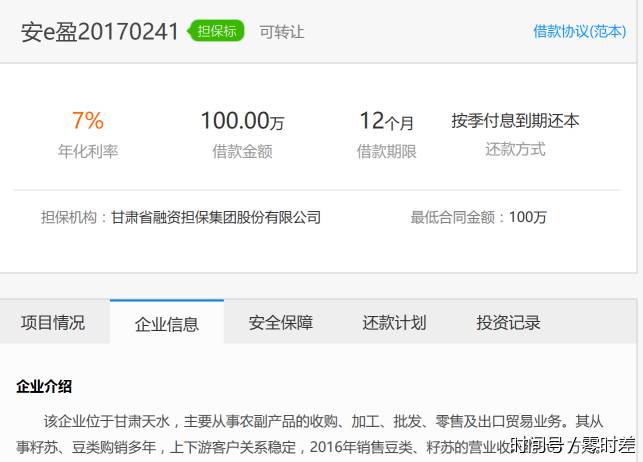Show the 投资记录 tab
Image resolution: width=643 pixels, height=462 pixels.
(x=508, y=323)
